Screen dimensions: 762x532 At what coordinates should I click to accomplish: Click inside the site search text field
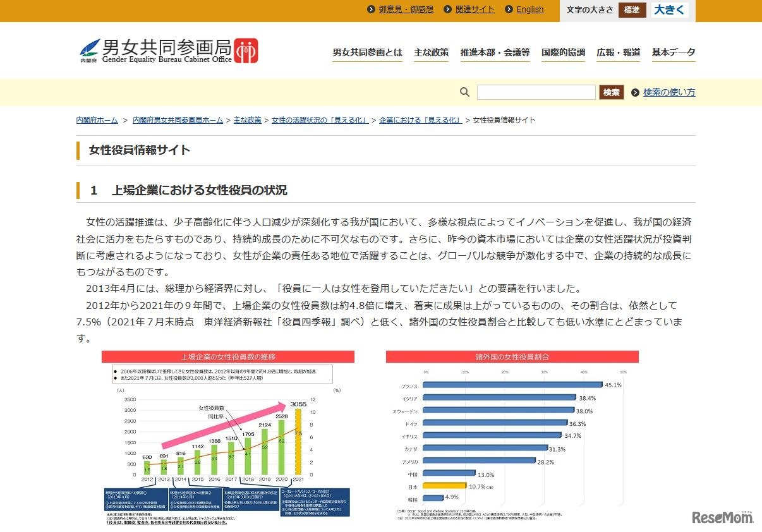[536, 92]
